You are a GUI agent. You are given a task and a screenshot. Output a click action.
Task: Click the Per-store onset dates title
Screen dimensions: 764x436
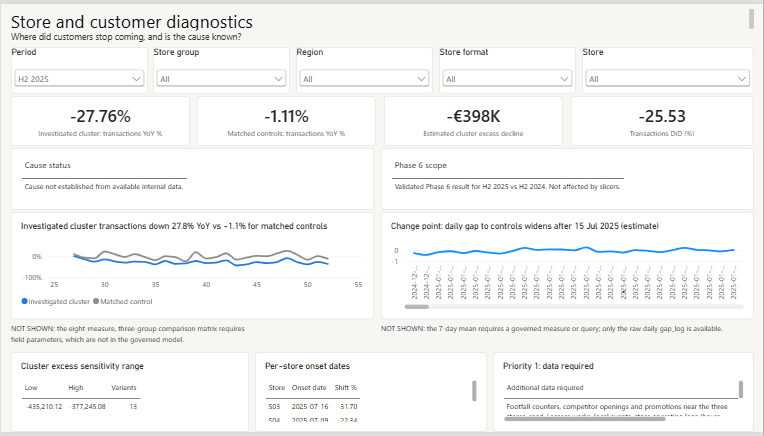click(x=307, y=366)
